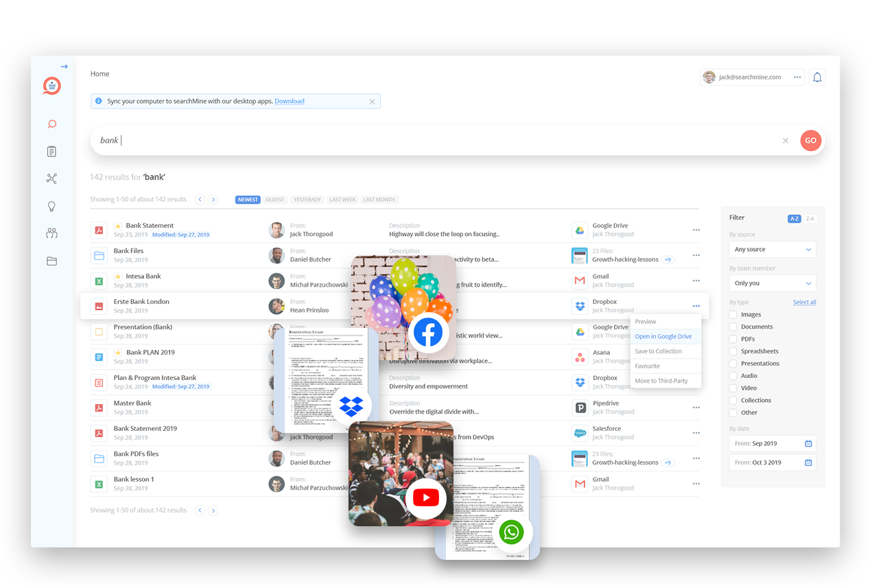Click Select all types link

point(805,302)
